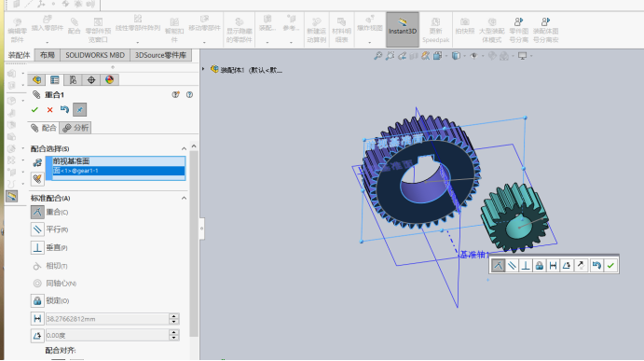Select 前视基准面 in mate selection list

click(x=118, y=161)
